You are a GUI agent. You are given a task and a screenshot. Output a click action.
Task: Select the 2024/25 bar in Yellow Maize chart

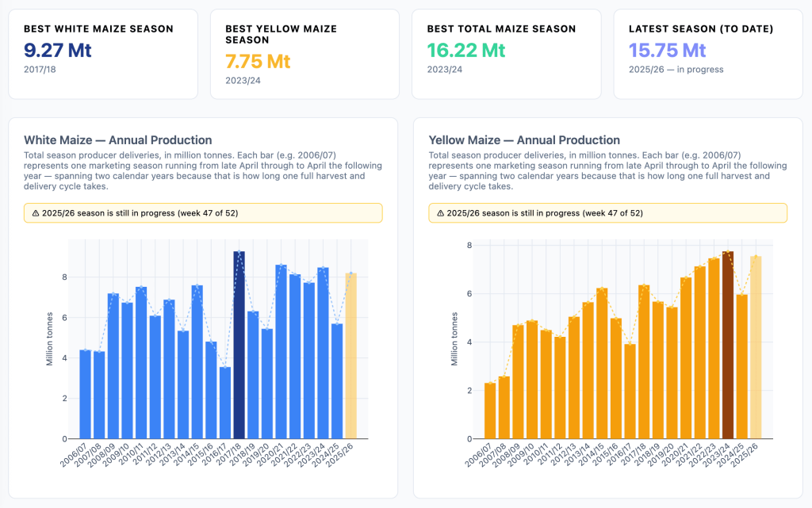(742, 366)
